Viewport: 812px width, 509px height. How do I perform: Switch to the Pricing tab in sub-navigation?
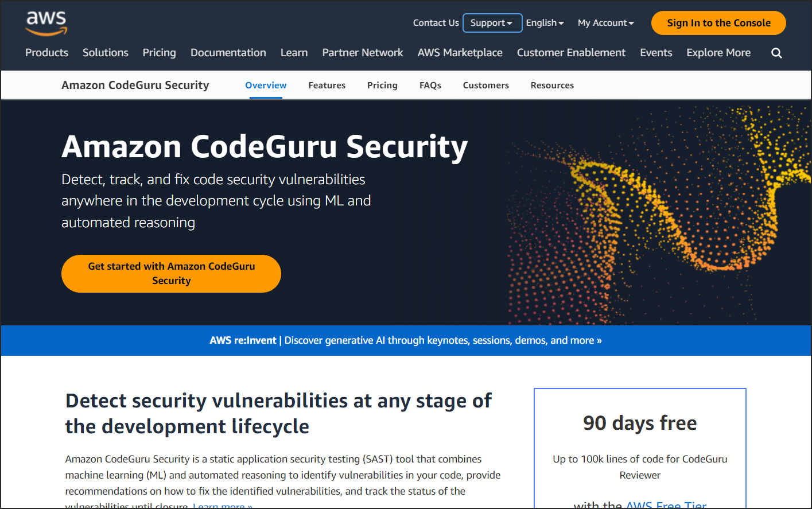(x=382, y=85)
